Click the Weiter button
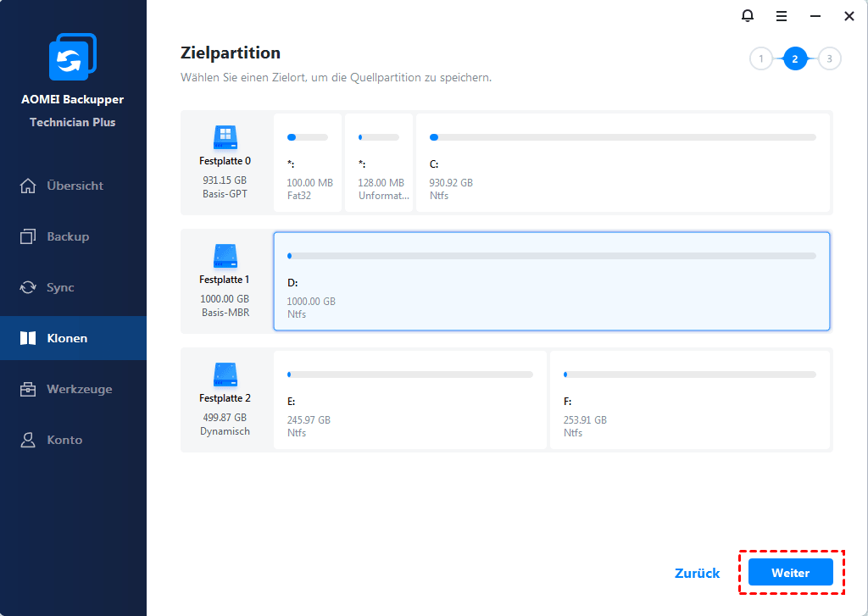Screen dimensions: 868x616 [790, 573]
